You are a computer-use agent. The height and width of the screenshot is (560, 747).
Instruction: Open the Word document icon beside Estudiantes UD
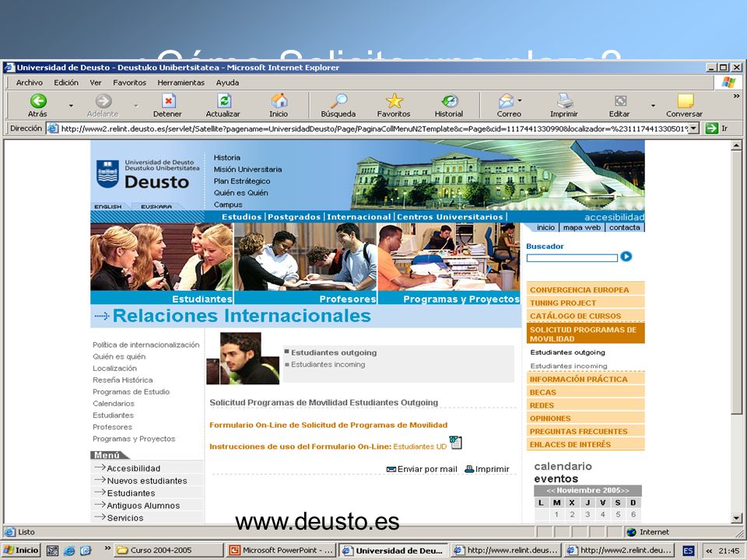point(456,443)
